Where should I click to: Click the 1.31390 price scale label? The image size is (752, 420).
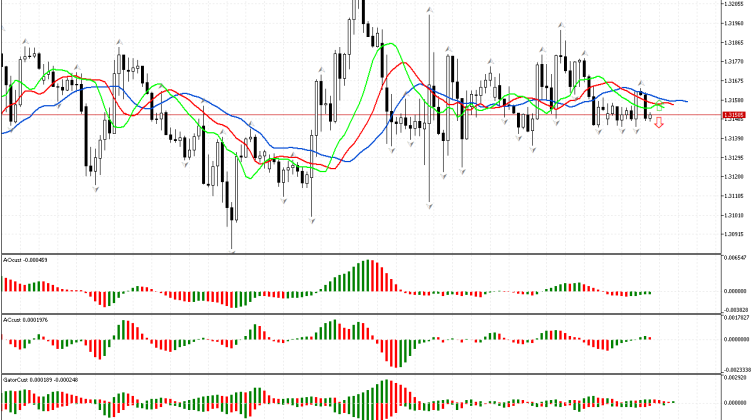tap(735, 139)
